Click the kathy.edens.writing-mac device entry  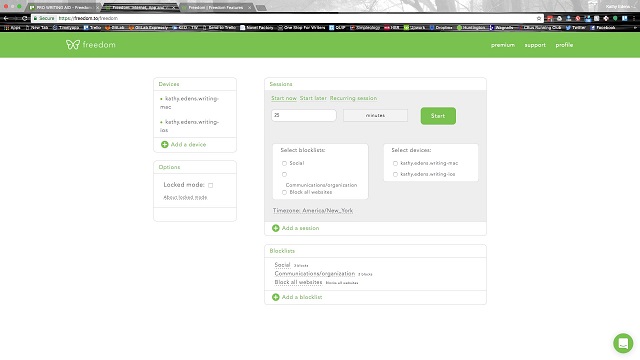tap(190, 102)
